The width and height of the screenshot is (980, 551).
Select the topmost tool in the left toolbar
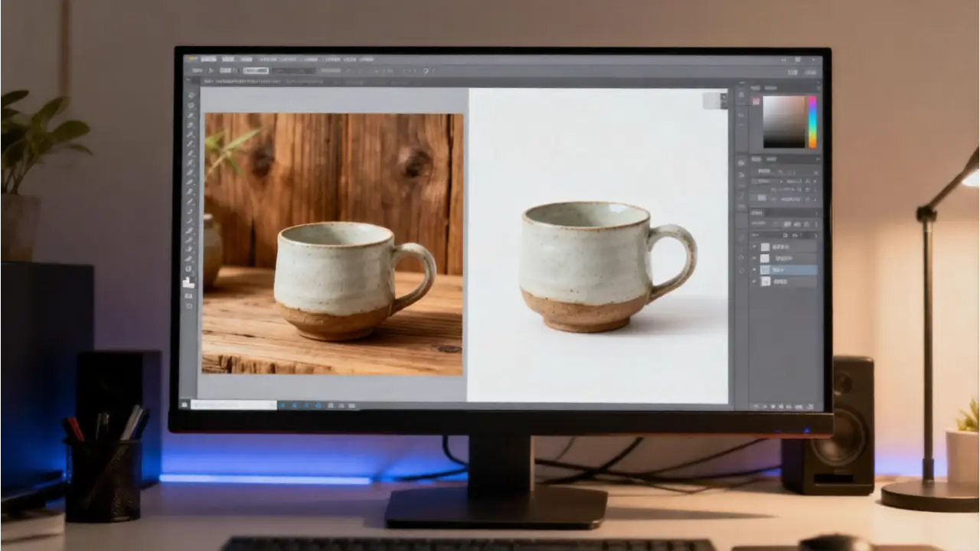tap(191, 95)
